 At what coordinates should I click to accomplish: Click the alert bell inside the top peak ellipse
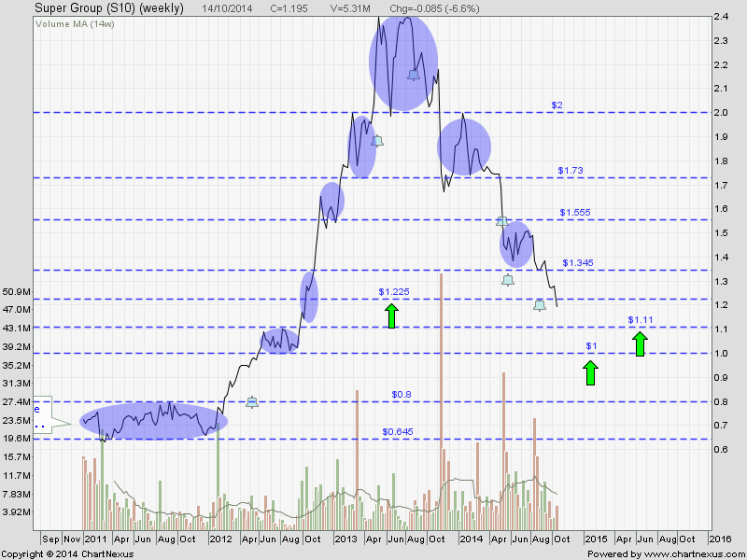[x=414, y=75]
